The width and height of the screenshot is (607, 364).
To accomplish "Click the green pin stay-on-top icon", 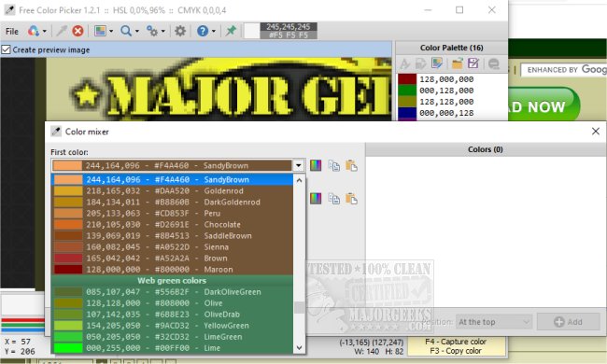I will (x=231, y=31).
